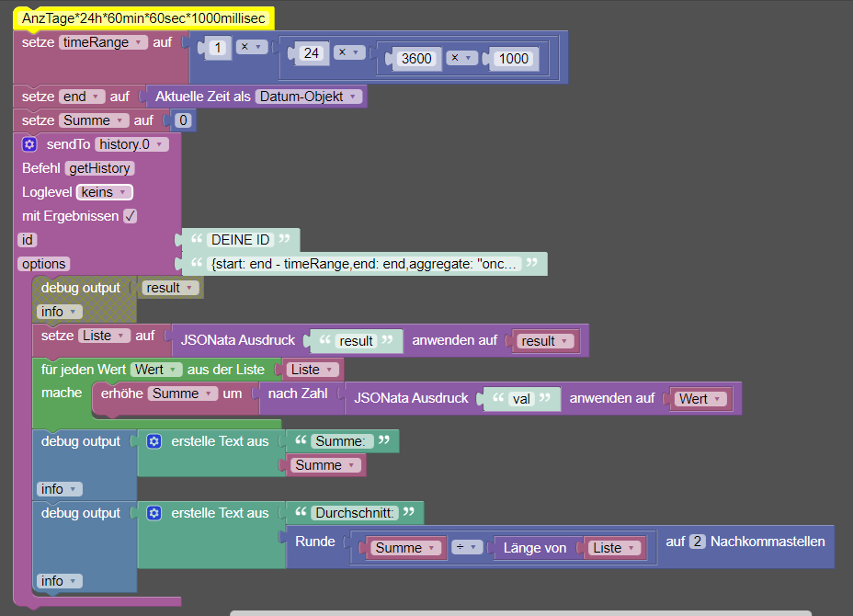853x616 pixels.
Task: Open Summe dropdown in 'erstelle Text aus'
Action: click(x=325, y=465)
